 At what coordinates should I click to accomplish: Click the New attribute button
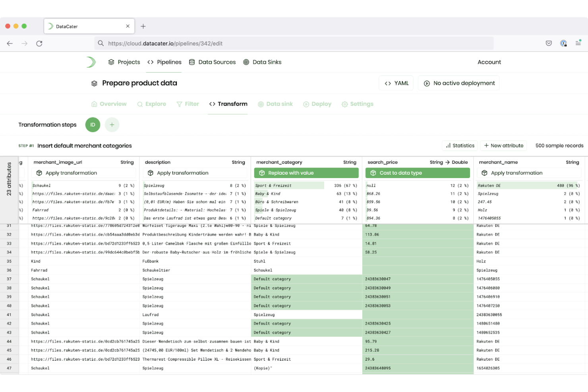(x=503, y=145)
